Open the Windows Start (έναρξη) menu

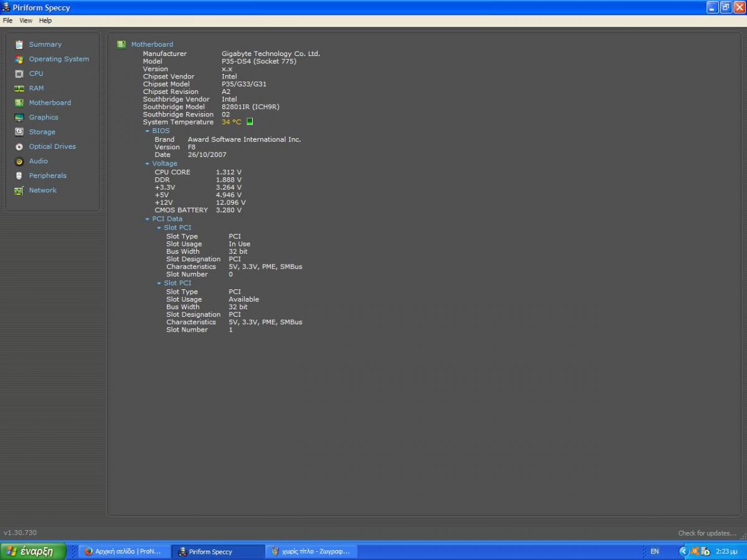pyautogui.click(x=33, y=551)
